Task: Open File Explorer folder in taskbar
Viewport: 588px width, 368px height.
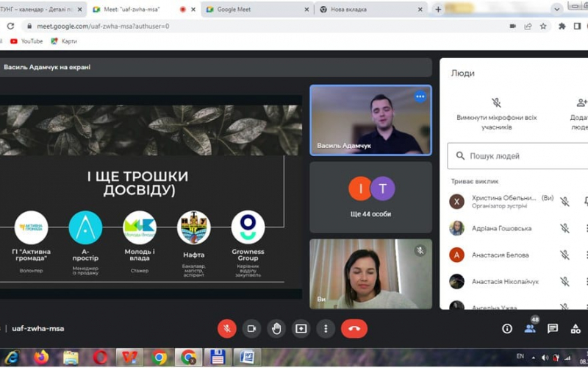Action: [71, 357]
